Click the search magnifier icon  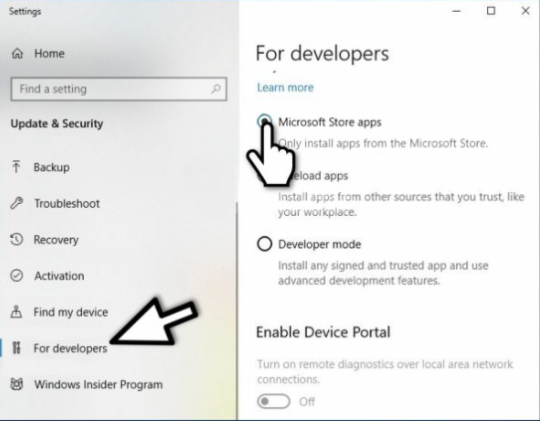pyautogui.click(x=216, y=89)
